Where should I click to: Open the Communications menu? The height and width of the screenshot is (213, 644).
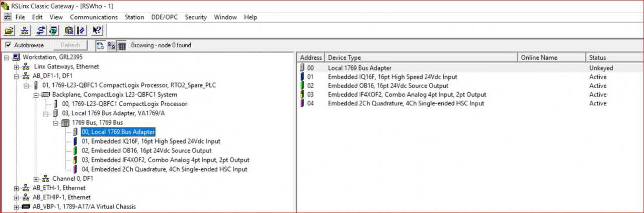[94, 17]
